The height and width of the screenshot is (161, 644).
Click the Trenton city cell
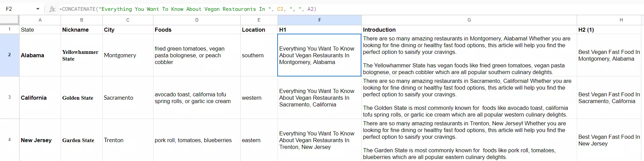tap(128, 140)
